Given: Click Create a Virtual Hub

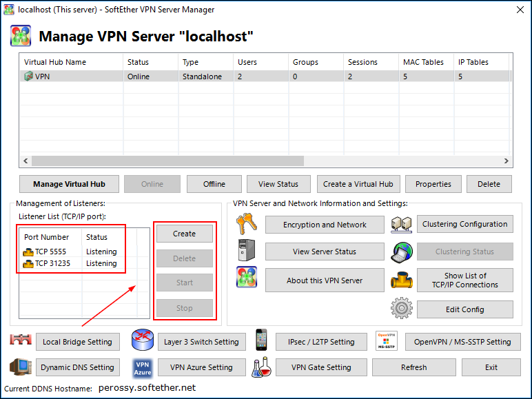Looking at the screenshot, I should (358, 184).
